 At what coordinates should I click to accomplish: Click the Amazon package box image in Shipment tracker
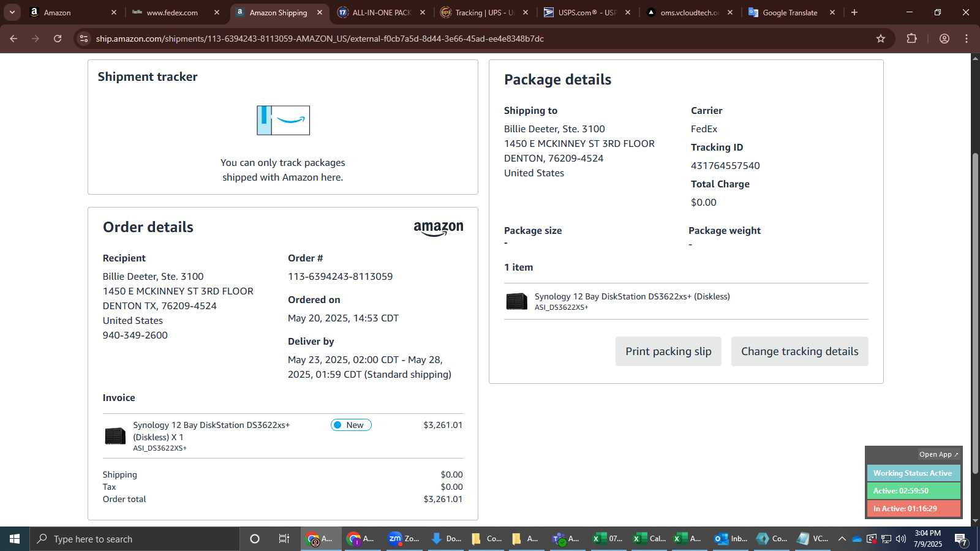pyautogui.click(x=283, y=120)
